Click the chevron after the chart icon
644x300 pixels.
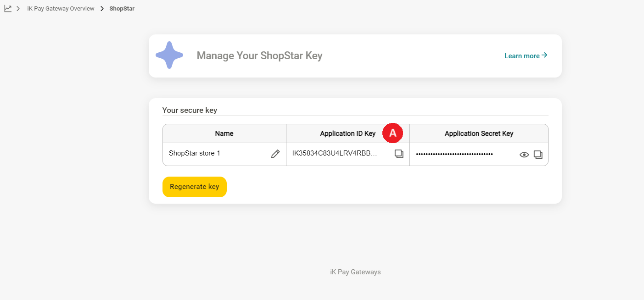tap(18, 9)
